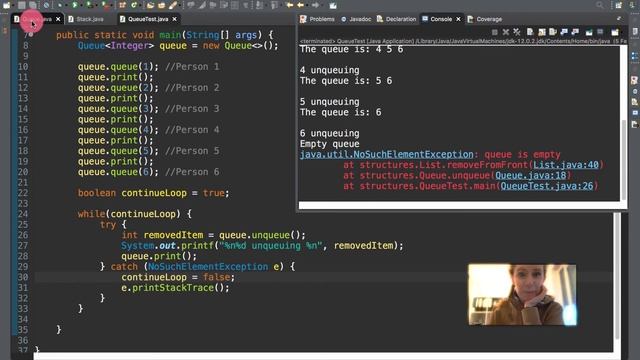
Task: Select the QueueTest.java editor tab
Action: (148, 19)
